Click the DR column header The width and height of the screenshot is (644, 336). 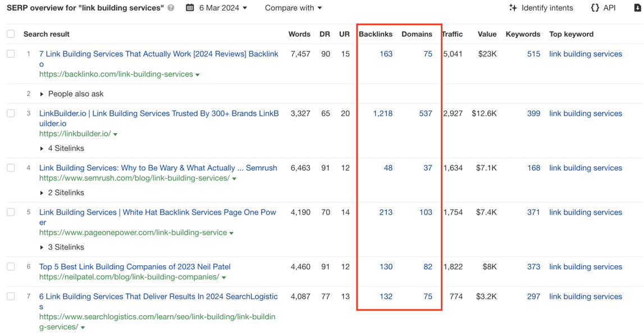[325, 34]
